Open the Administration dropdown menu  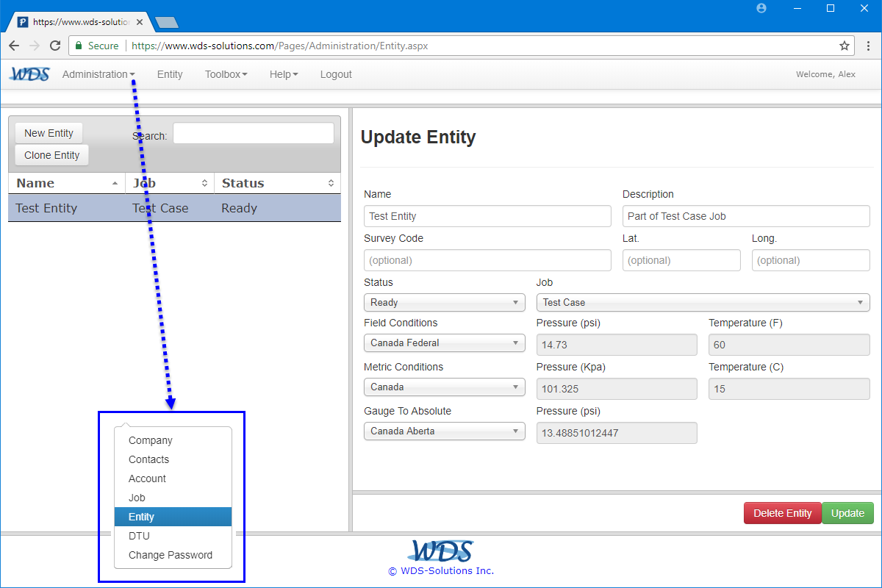[98, 74]
